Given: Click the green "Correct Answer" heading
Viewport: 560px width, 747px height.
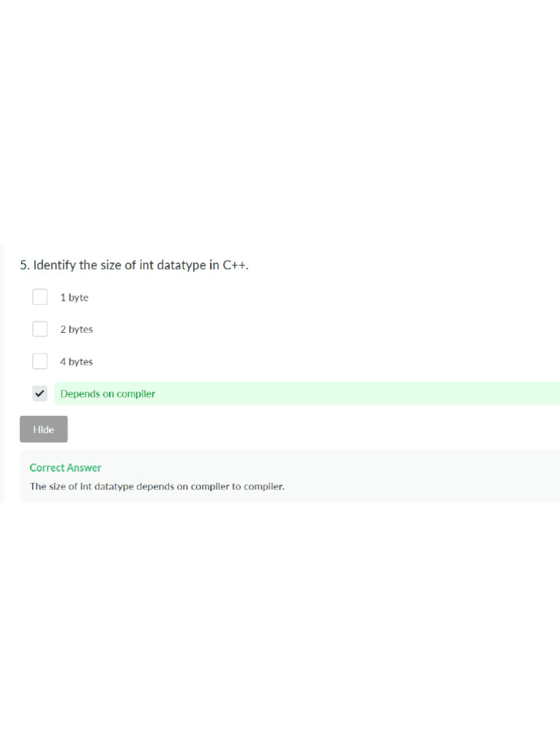Looking at the screenshot, I should click(66, 468).
